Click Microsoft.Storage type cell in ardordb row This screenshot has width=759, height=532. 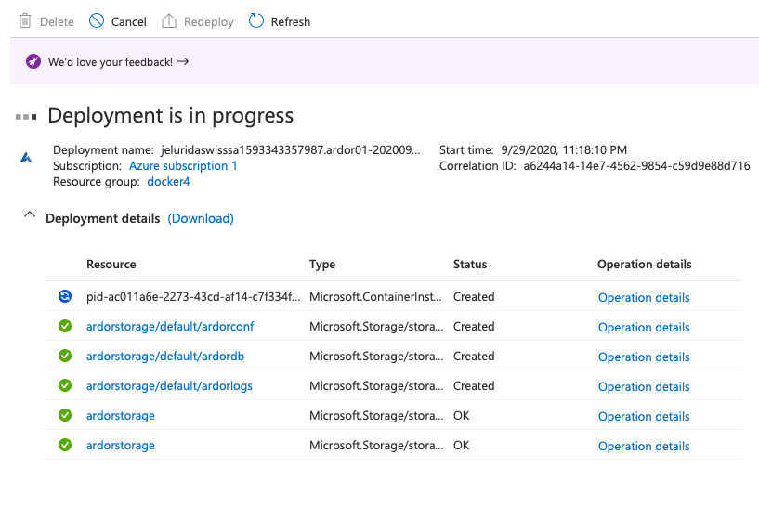[376, 356]
